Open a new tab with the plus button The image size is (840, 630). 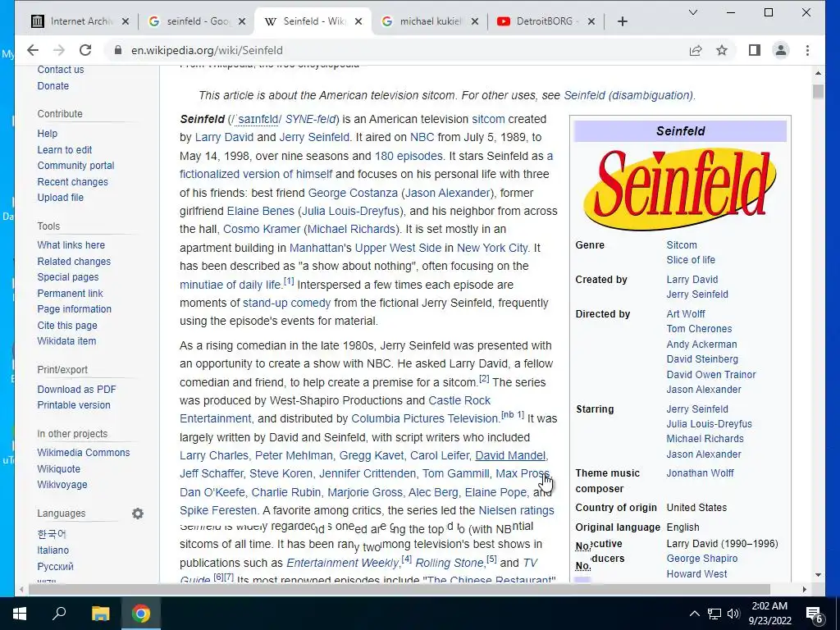(x=622, y=21)
